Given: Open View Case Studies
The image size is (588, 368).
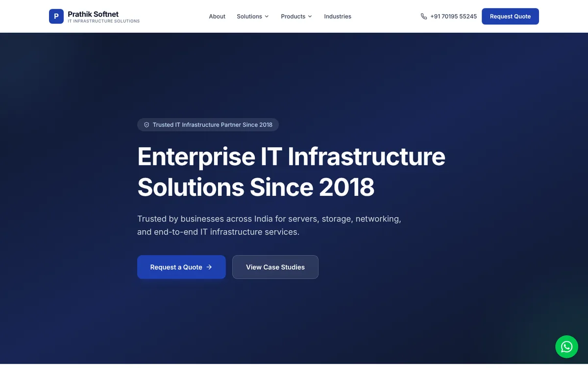Looking at the screenshot, I should pyautogui.click(x=275, y=267).
